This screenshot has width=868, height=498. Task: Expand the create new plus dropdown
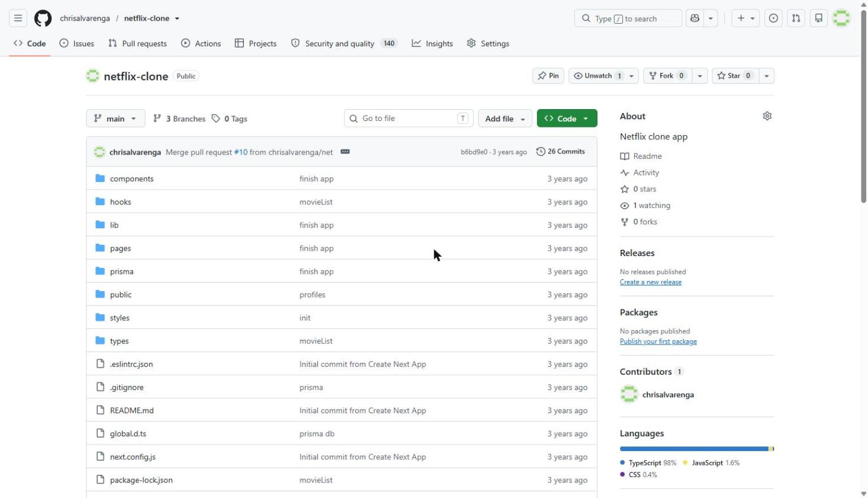(746, 18)
